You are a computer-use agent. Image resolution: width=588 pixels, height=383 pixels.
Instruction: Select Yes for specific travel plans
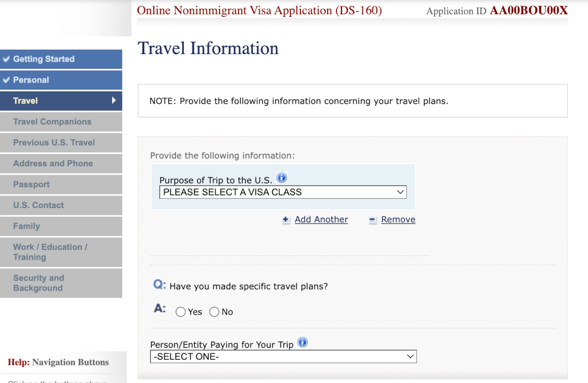(181, 312)
